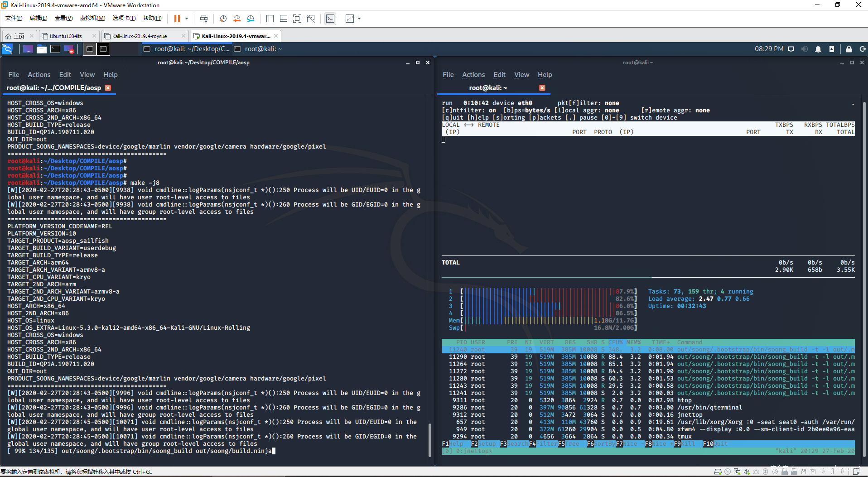Click the volume icon in Kali panel
This screenshot has width=868, height=477.
click(805, 49)
